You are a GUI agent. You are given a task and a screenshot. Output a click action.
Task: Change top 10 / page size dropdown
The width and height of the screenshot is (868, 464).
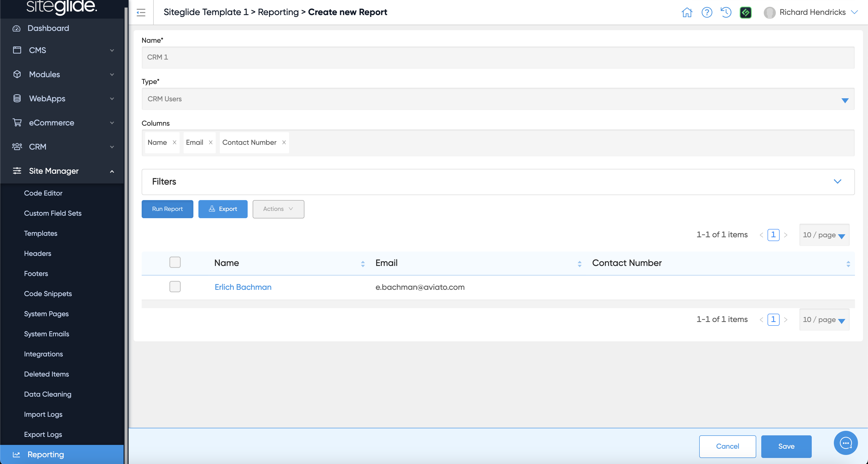(x=824, y=235)
